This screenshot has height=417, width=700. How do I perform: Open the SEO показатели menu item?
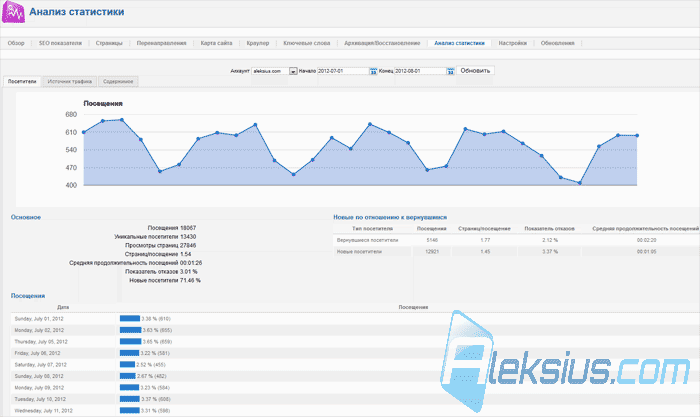(x=60, y=43)
